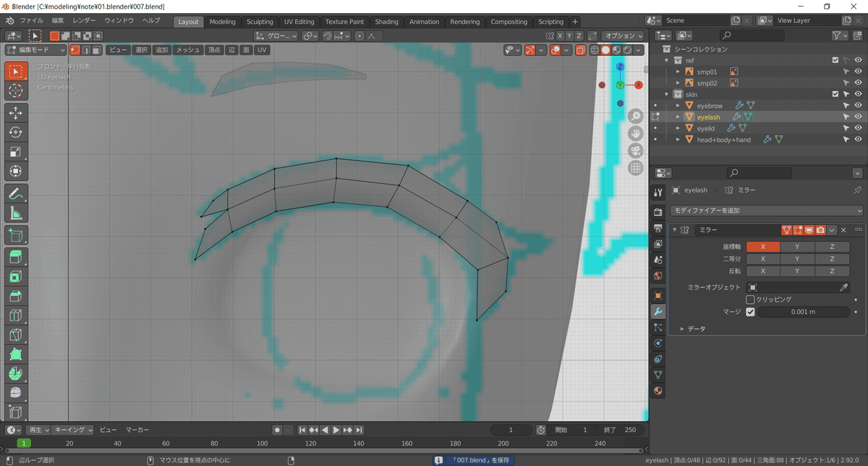Enable bisect X for mirror

763,259
